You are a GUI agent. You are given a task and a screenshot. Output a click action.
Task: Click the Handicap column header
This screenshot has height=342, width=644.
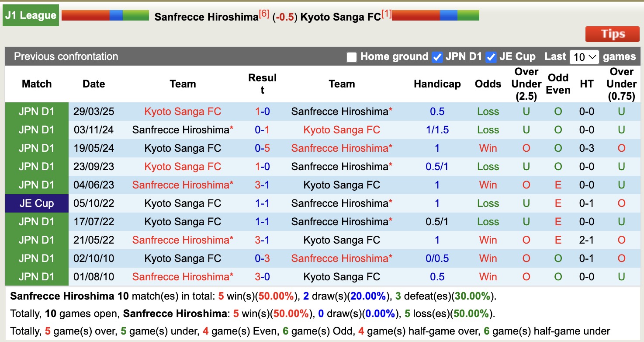coord(437,84)
